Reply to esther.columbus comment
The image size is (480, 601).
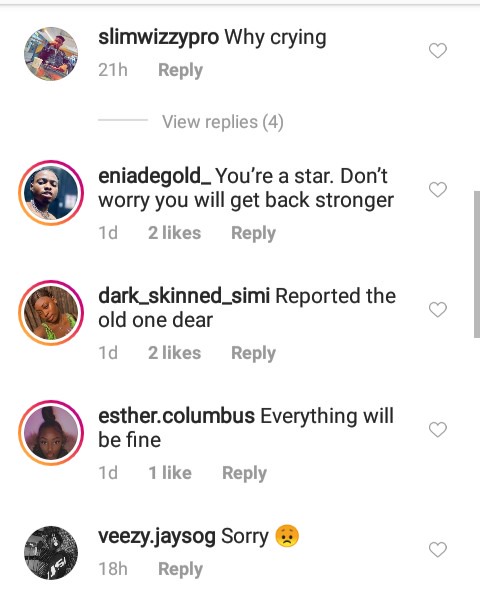tap(244, 473)
